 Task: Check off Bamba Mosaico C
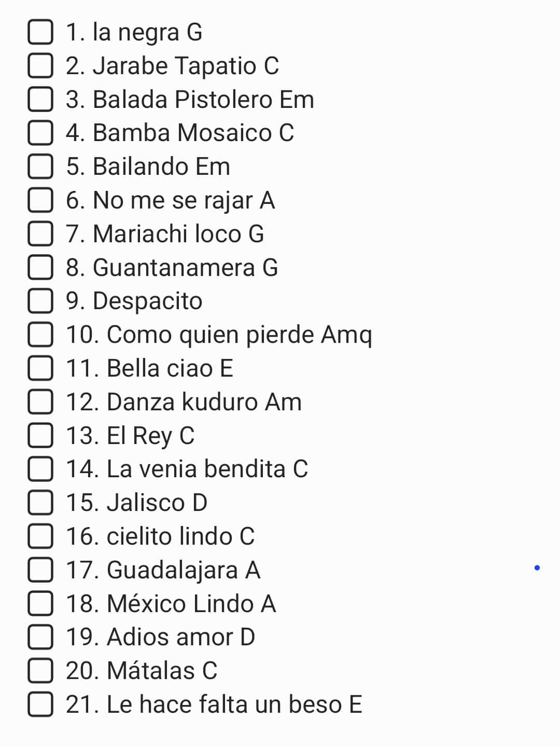pos(40,133)
